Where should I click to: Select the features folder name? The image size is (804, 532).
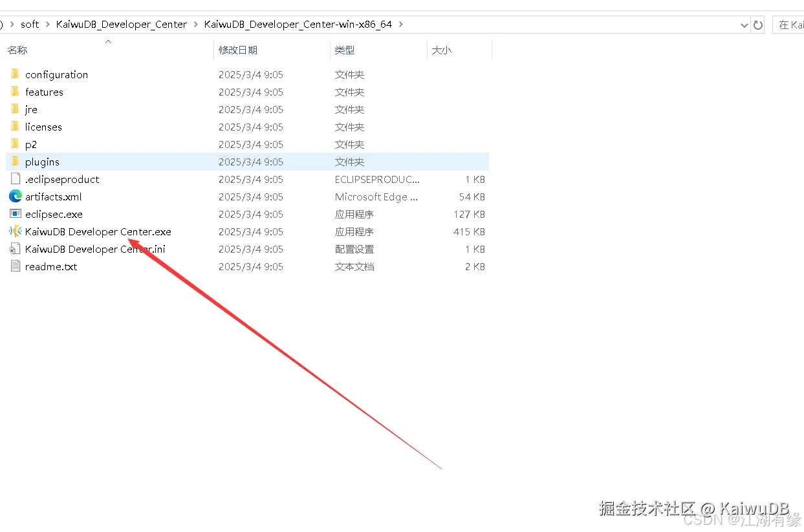tap(44, 92)
